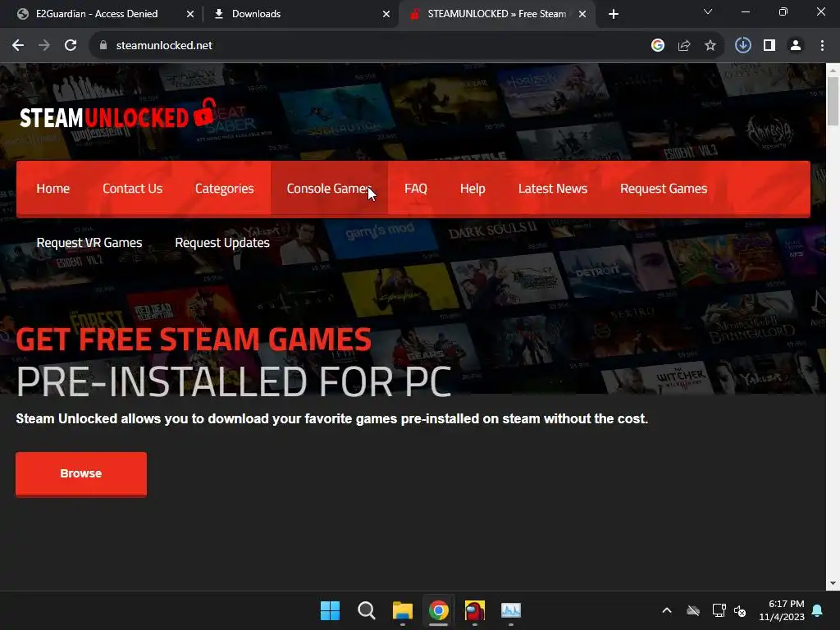Select the STEAMUNLOCKED tab
The width and height of the screenshot is (840, 630).
click(x=495, y=14)
